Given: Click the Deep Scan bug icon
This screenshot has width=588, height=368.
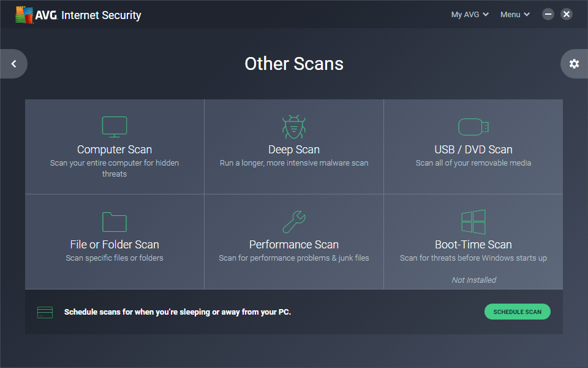Looking at the screenshot, I should [x=294, y=127].
